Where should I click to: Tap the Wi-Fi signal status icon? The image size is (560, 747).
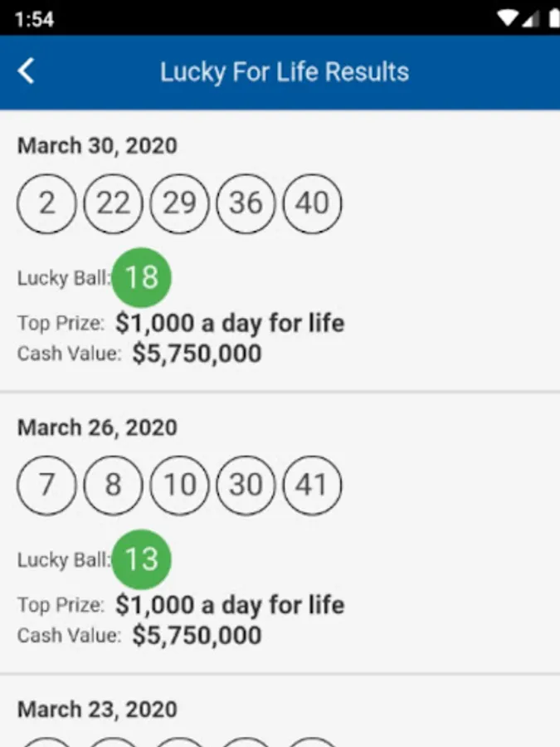click(508, 19)
